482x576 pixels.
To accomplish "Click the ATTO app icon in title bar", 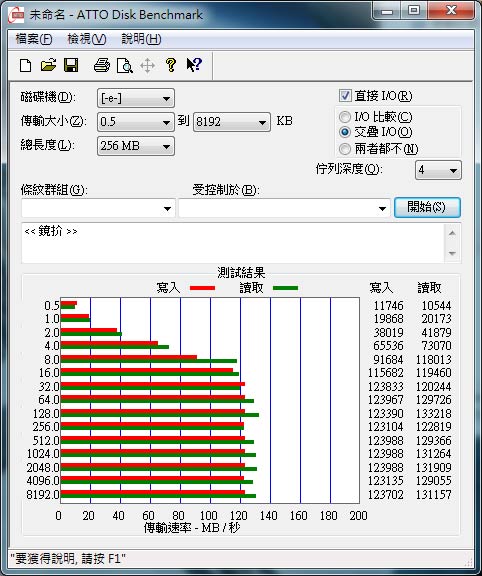I will [16, 15].
